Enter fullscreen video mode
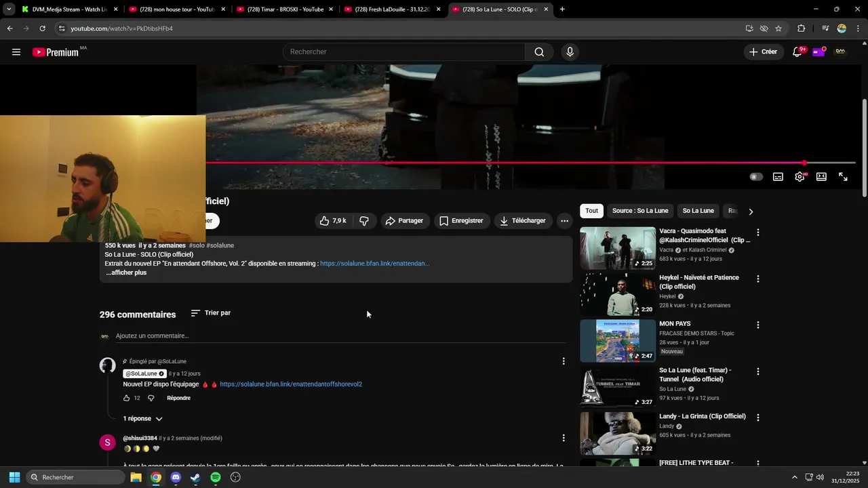Screen dimensions: 868x488 pos(843,177)
